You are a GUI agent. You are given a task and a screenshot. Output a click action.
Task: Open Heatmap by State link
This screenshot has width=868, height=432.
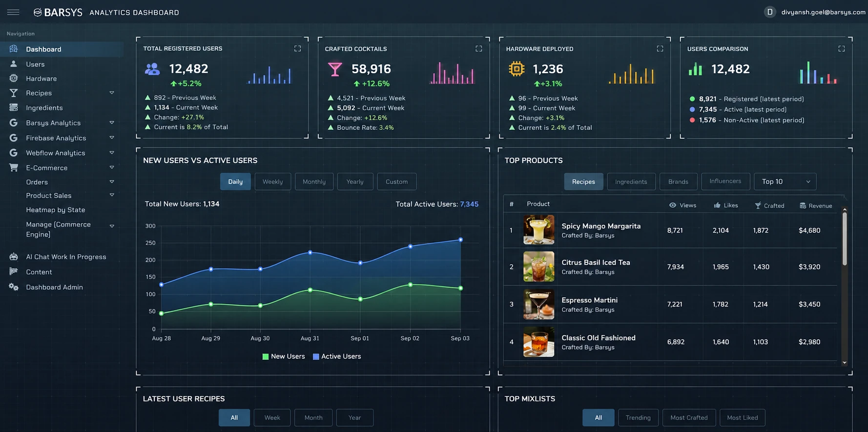coord(56,209)
